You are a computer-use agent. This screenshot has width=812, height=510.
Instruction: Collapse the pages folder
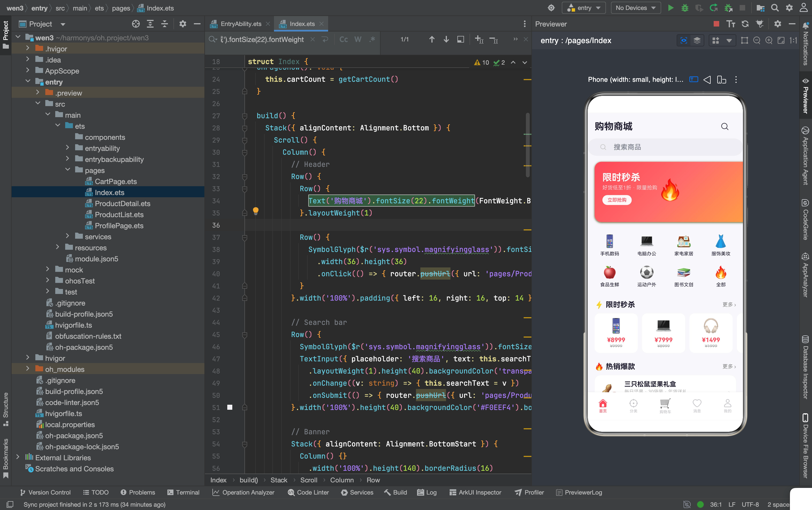pyautogui.click(x=67, y=170)
